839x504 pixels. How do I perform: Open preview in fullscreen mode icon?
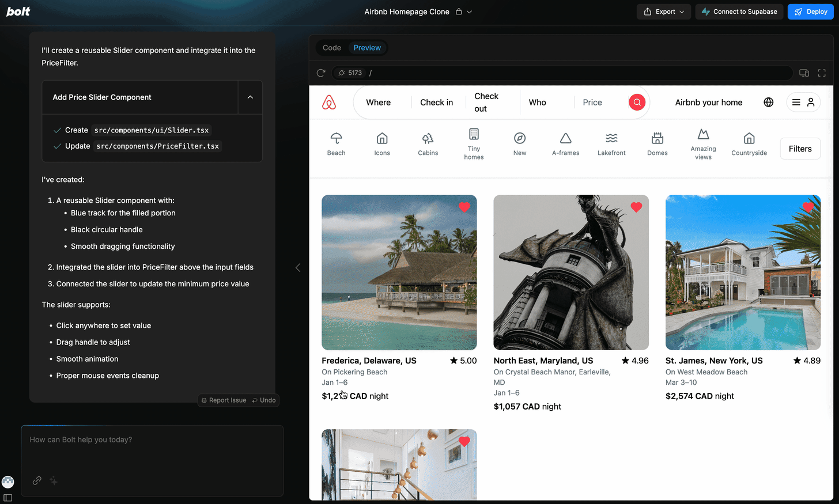point(822,73)
